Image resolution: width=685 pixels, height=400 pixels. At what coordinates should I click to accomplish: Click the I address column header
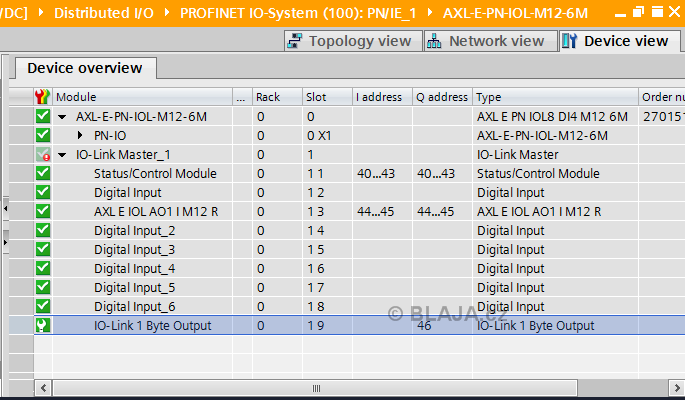click(x=383, y=97)
